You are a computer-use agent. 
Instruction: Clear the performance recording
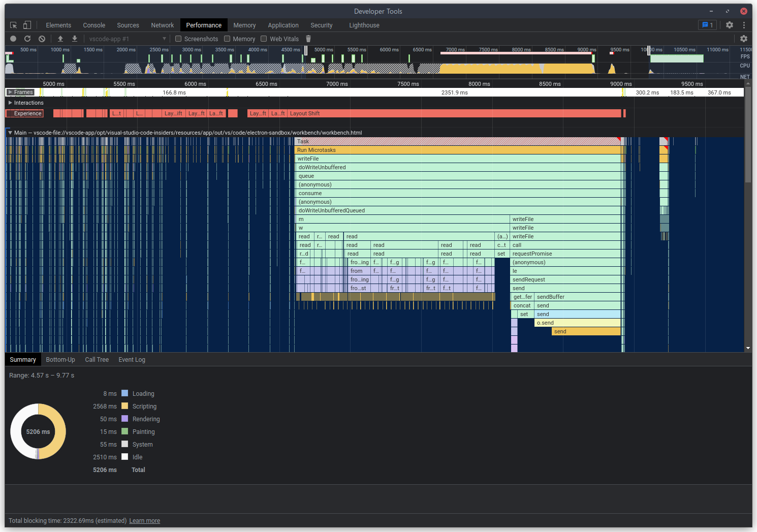(x=42, y=39)
